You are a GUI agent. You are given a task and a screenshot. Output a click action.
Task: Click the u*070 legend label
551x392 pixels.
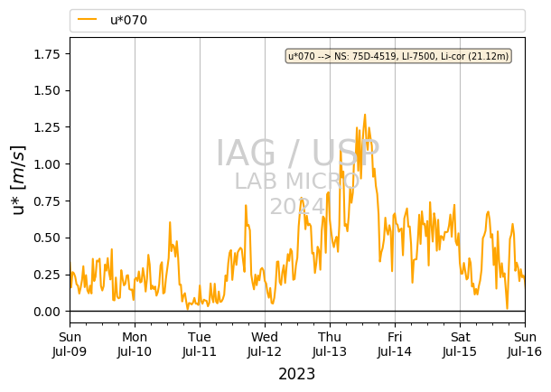point(128,20)
